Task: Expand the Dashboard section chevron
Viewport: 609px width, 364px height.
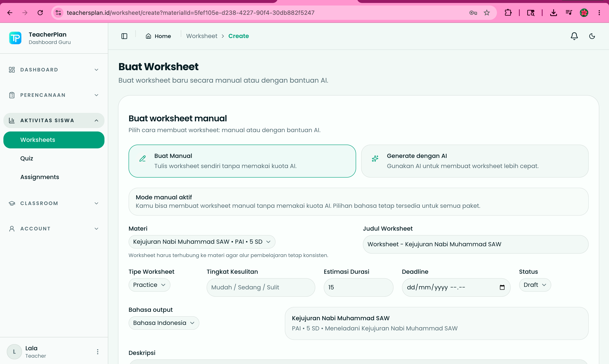Action: 96,70
